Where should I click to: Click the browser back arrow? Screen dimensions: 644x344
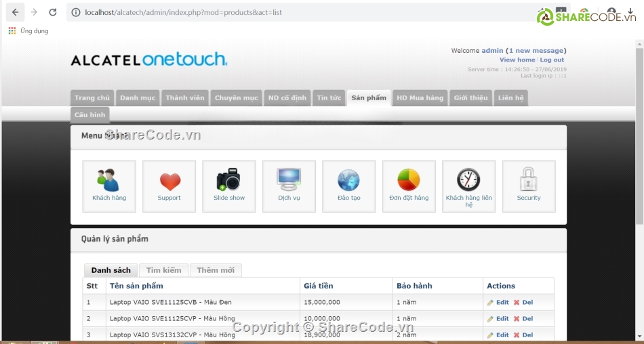pos(15,12)
